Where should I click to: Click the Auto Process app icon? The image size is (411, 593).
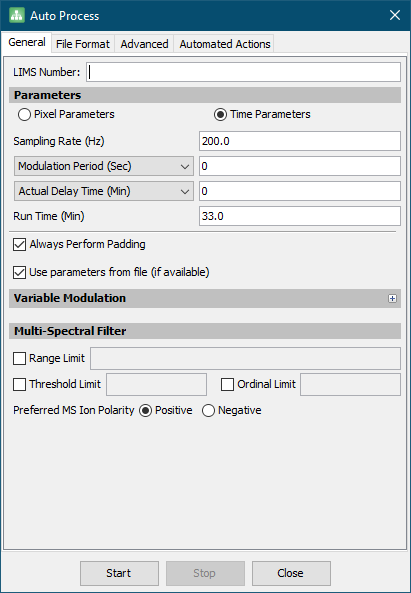[x=17, y=16]
